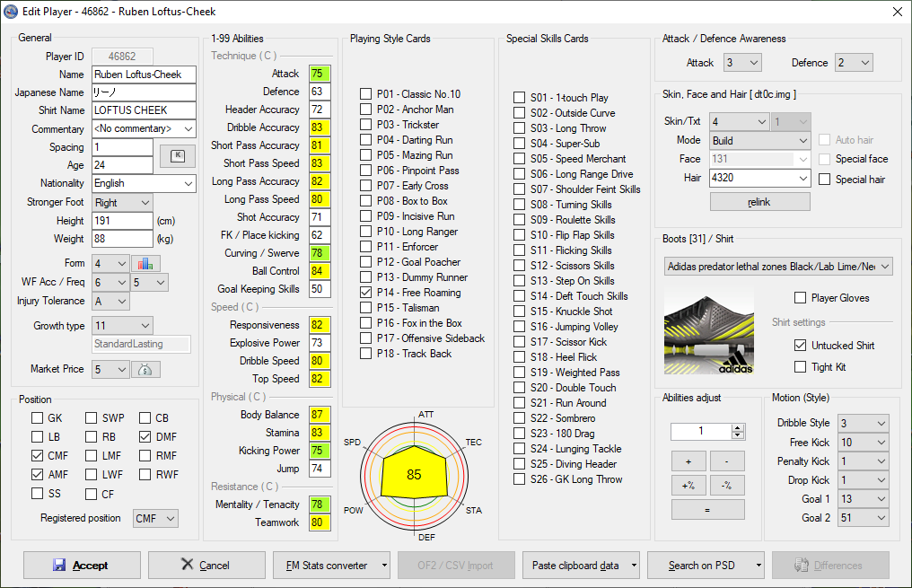
Task: Click the Cancel button
Action: pos(206,566)
